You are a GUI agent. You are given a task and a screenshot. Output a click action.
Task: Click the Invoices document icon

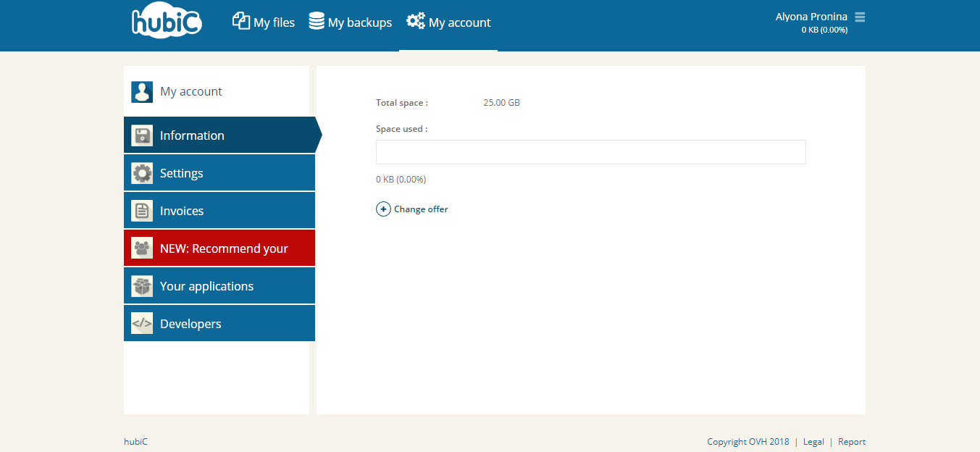(x=142, y=211)
